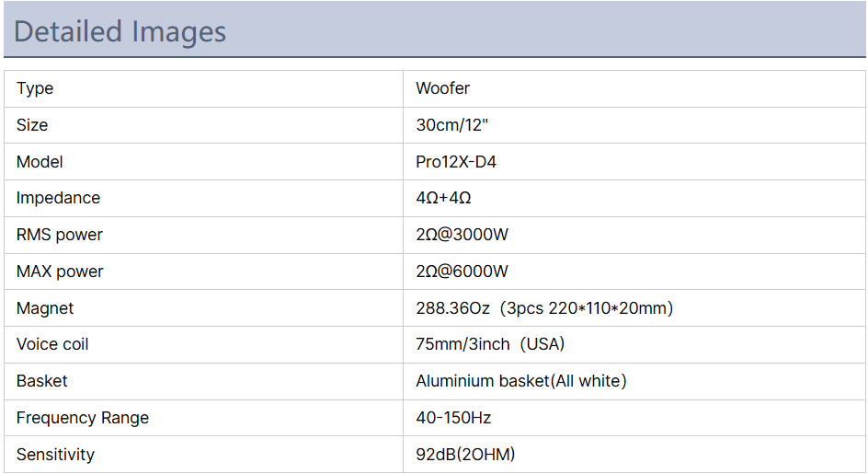Click the Voice coil label

pos(52,344)
